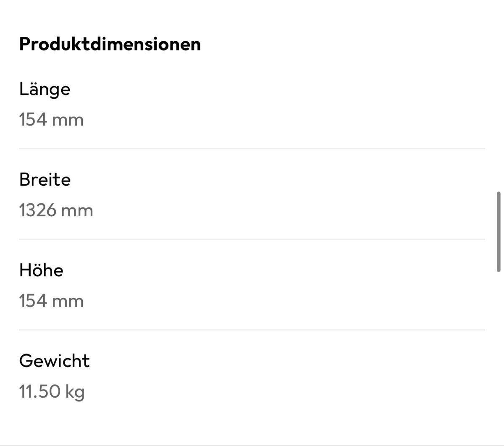Click the mm unit after 1326
Viewport: 504px width, 446px height.
point(77,211)
